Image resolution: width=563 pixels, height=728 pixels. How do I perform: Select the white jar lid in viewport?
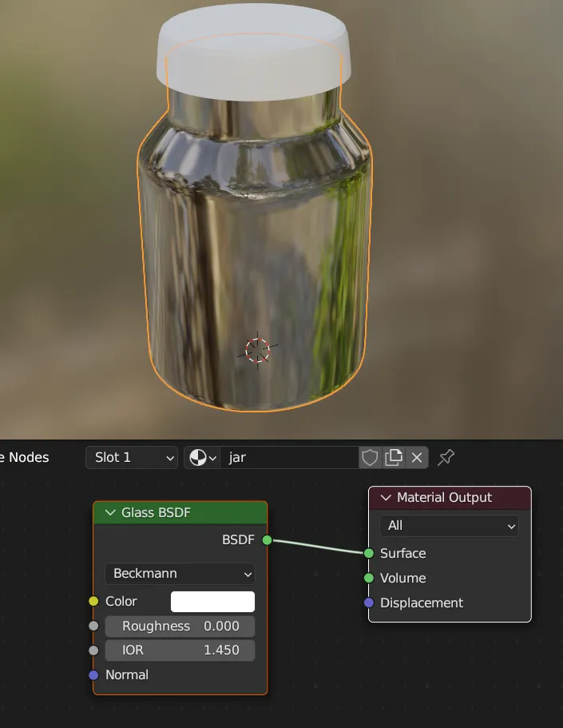(253, 51)
